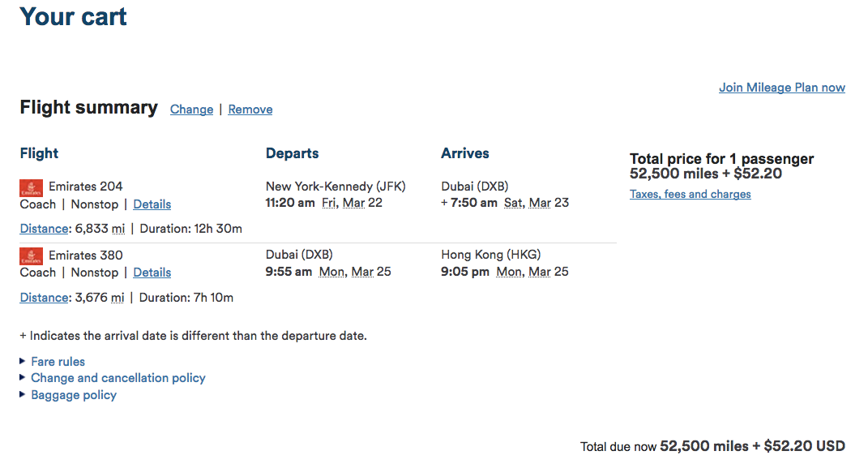Viewport: 868px width, 464px height.
Task: Click the Emirates logo beside flight 380
Action: coord(32,257)
